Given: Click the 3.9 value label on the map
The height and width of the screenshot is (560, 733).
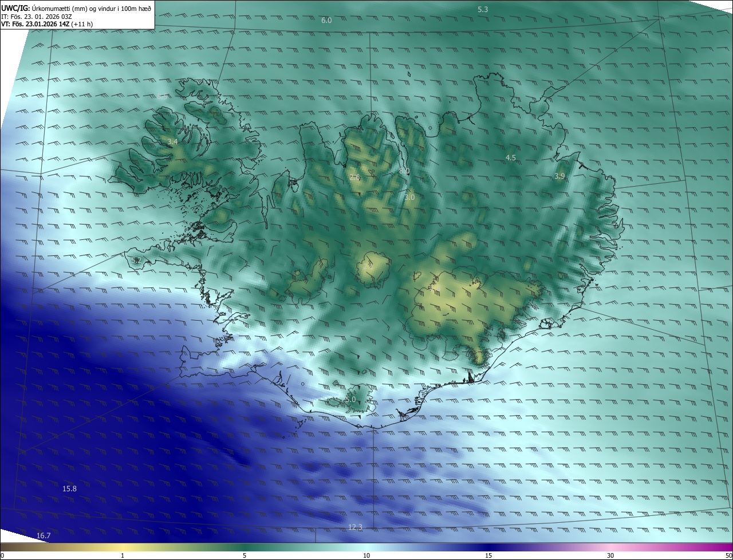Looking at the screenshot, I should [x=559, y=176].
